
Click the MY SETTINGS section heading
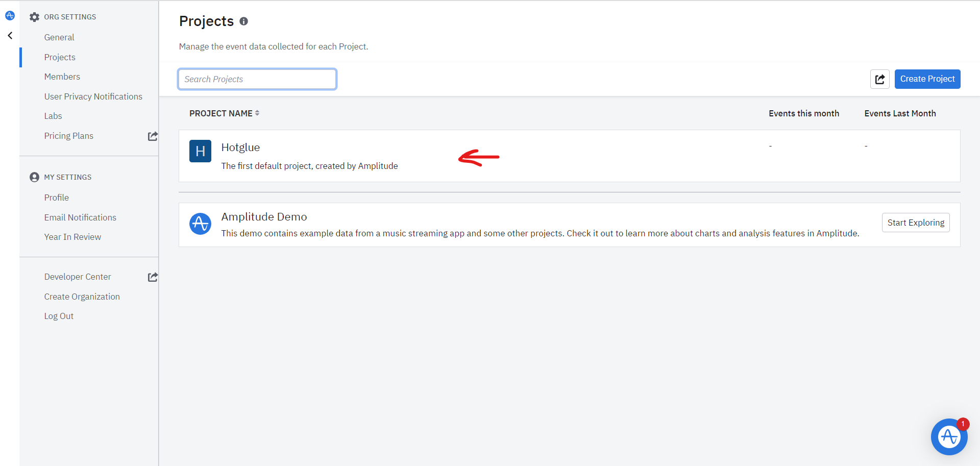pyautogui.click(x=68, y=177)
